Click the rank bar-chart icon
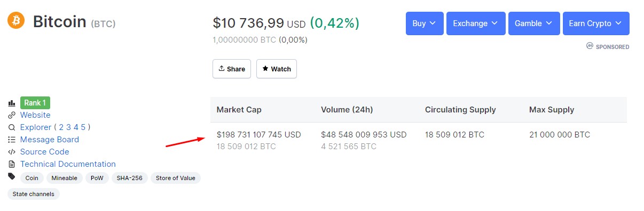Image resolution: width=644 pixels, height=211 pixels. pos(12,103)
